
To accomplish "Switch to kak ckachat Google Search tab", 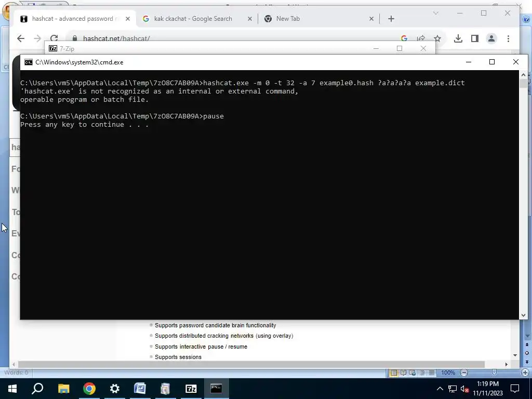I will click(193, 19).
